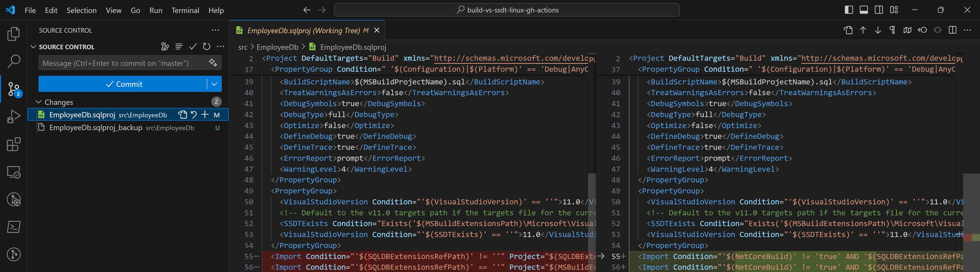Stage changes for EmployeeDb.sqlproj with plus

click(205, 115)
